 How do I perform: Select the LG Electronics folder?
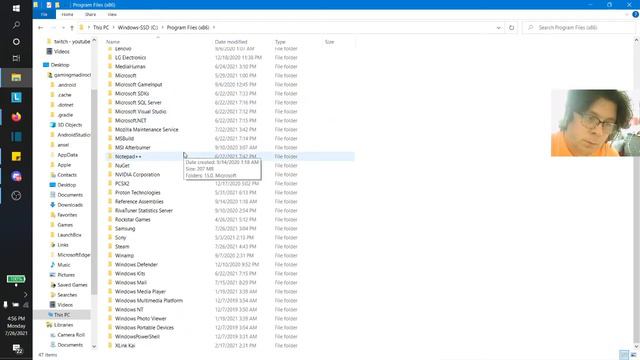(x=130, y=58)
